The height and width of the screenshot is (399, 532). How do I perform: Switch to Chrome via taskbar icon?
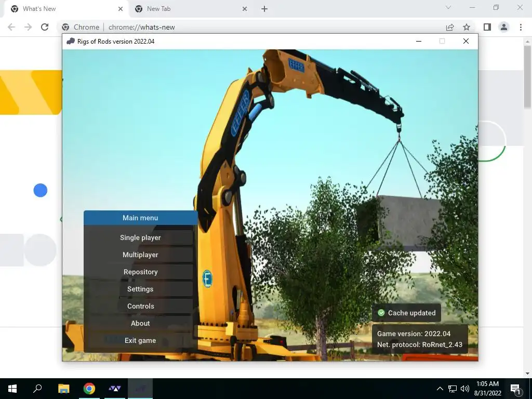[89, 389]
